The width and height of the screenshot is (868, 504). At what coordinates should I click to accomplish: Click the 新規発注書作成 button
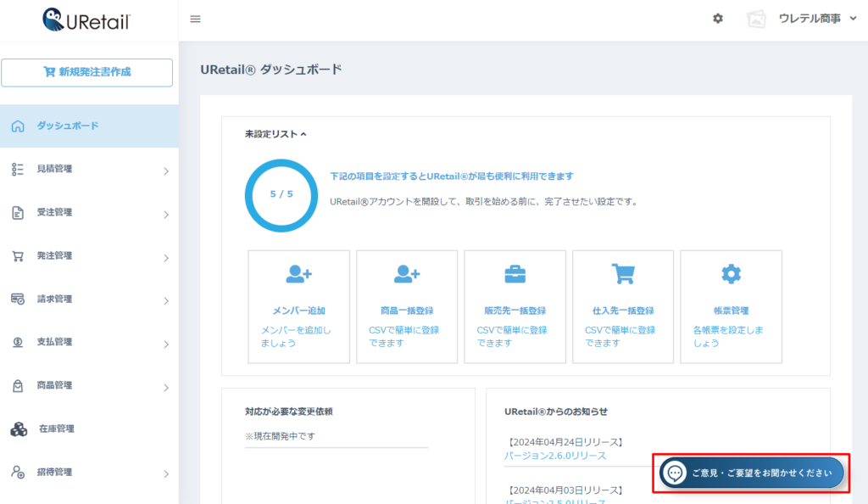pyautogui.click(x=87, y=72)
